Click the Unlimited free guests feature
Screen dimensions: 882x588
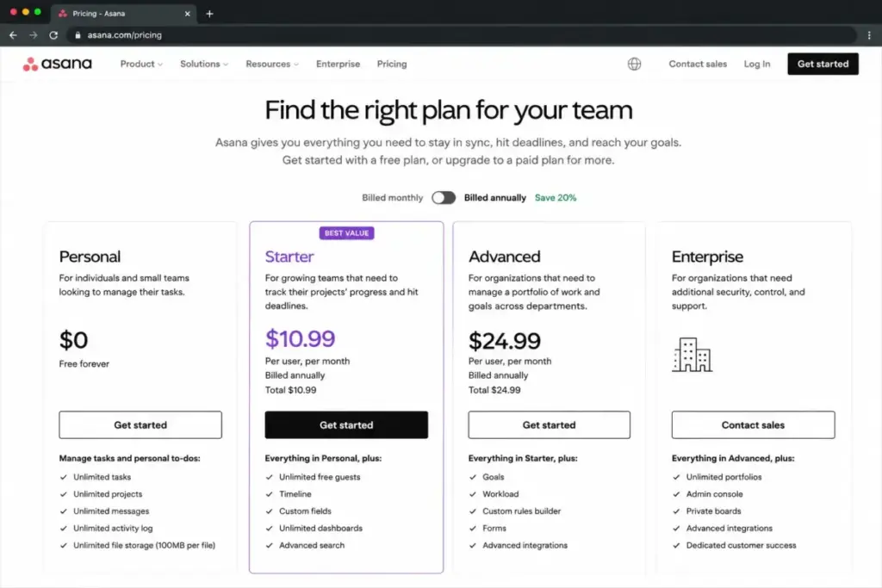[320, 477]
